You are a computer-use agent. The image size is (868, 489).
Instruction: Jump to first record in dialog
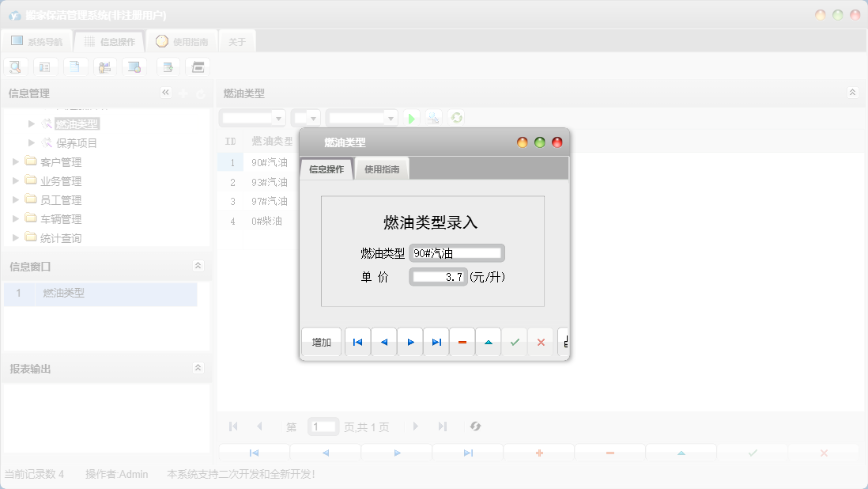(x=357, y=342)
